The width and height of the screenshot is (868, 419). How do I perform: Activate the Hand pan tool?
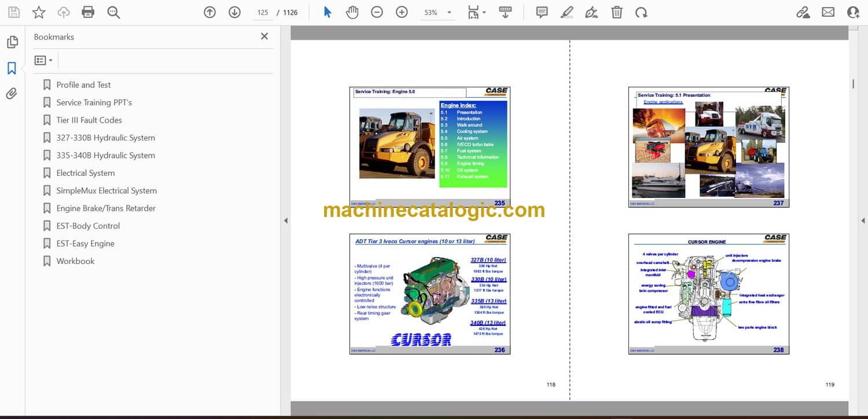click(352, 12)
